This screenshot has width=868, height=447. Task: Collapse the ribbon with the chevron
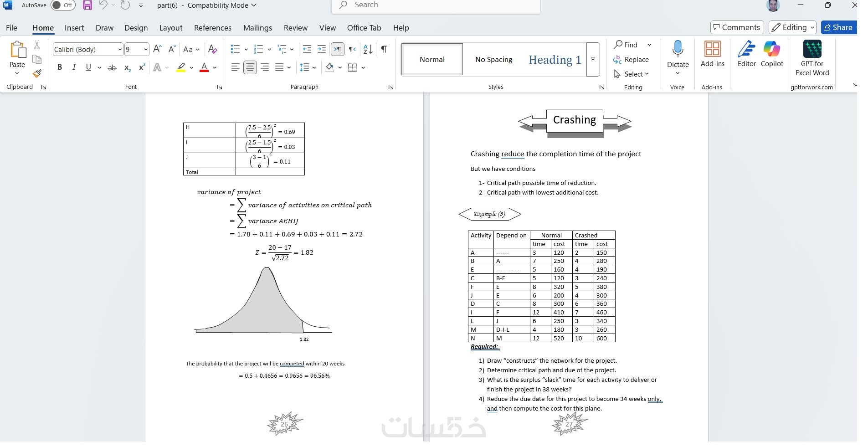coord(855,85)
